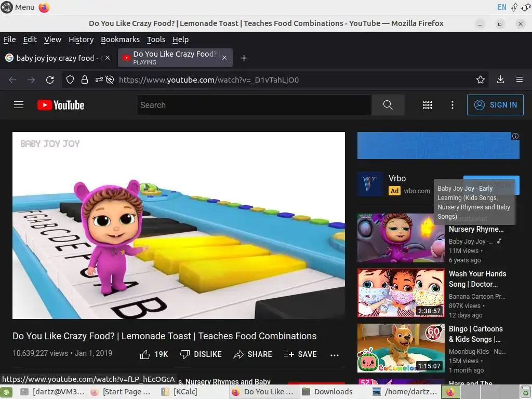This screenshot has width=532, height=399.
Task: Open the File menu
Action: coord(9,39)
